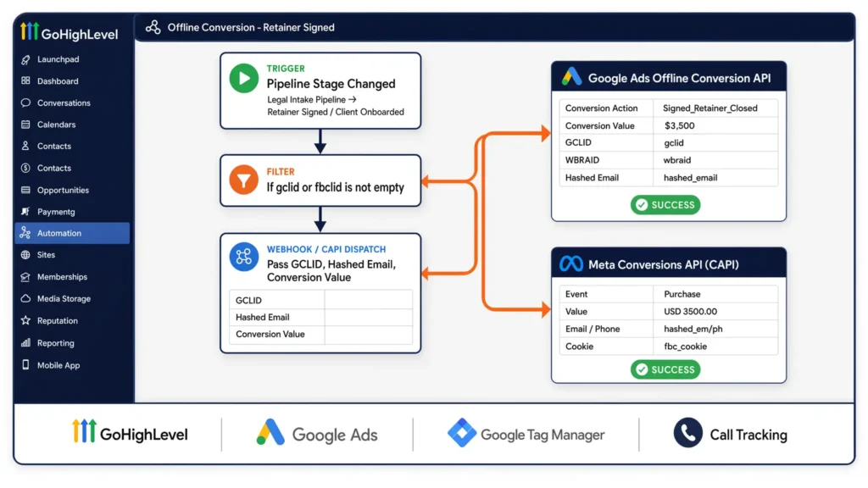Click the '$3,500' conversion value

[x=680, y=125]
